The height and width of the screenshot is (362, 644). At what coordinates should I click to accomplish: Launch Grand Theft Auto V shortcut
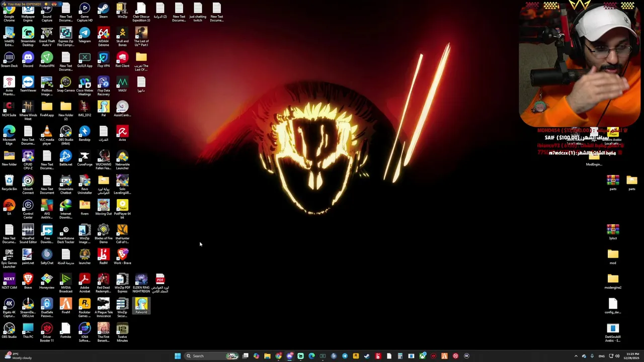pos(47,37)
